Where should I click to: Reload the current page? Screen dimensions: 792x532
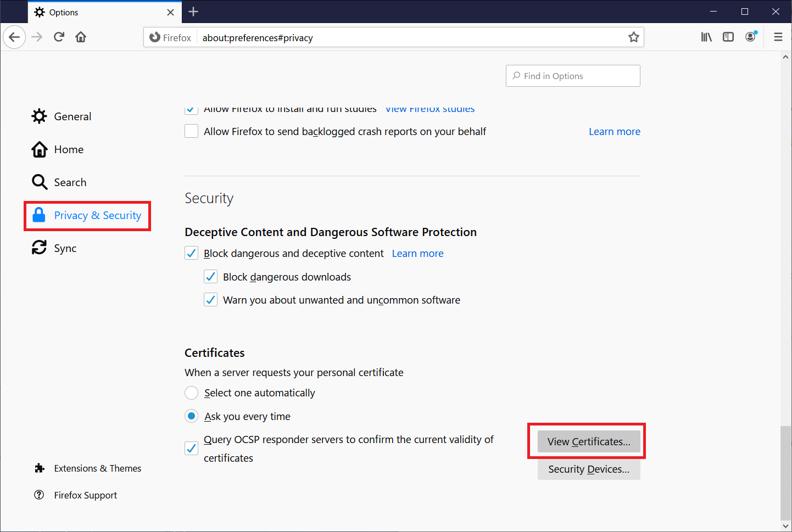(x=59, y=37)
